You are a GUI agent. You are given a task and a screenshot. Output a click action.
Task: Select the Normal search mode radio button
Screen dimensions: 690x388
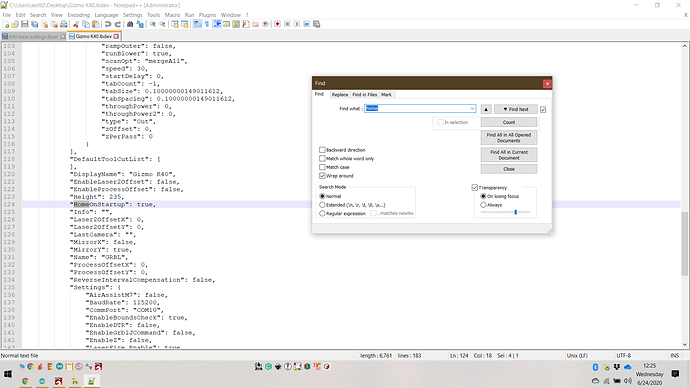click(x=322, y=196)
